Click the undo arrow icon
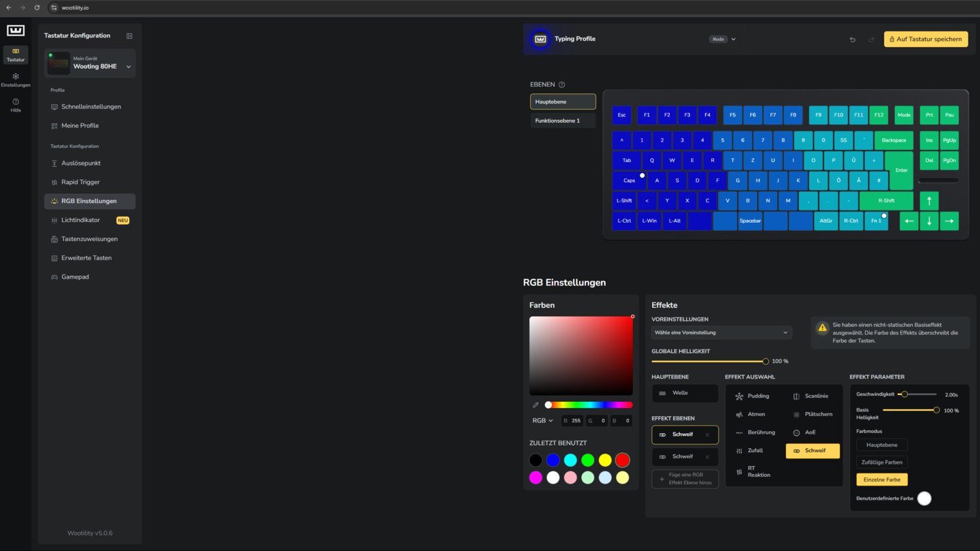Screen dimensions: 980x551 (x=852, y=40)
